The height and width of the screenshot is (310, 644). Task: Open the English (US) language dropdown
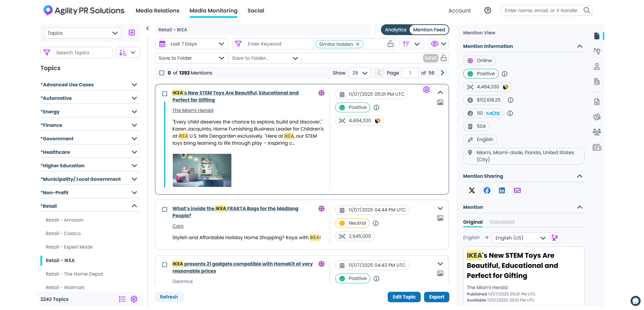click(x=520, y=238)
